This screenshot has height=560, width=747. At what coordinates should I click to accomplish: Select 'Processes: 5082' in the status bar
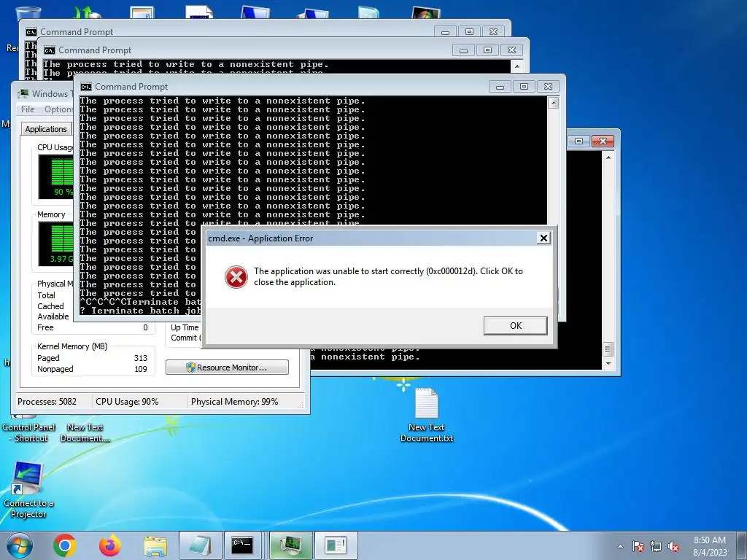[47, 402]
